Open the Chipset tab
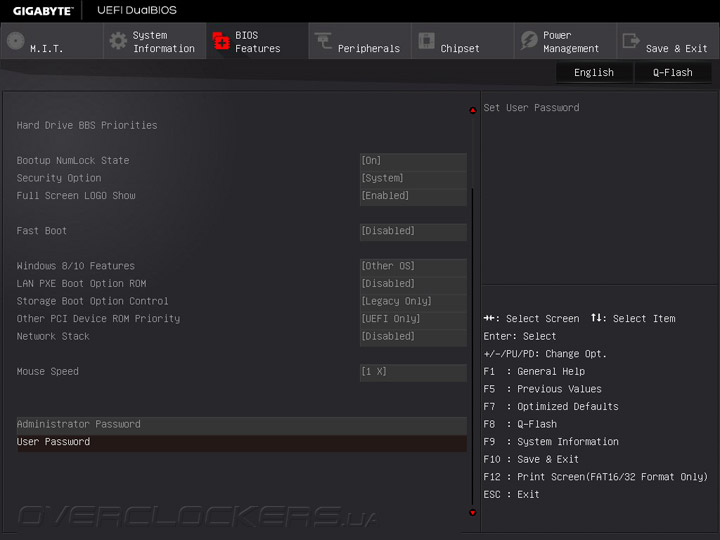 click(x=462, y=41)
